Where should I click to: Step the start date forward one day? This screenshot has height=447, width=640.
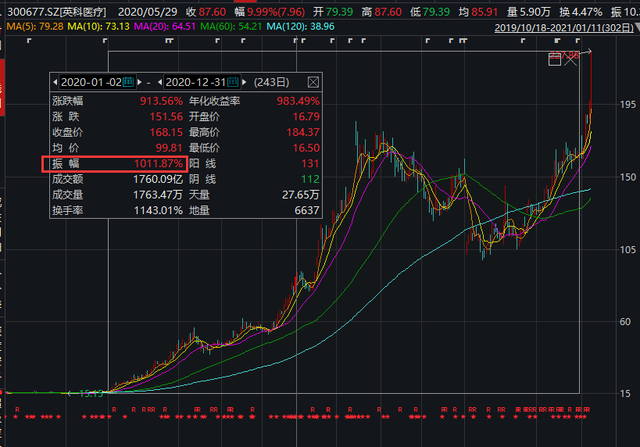coord(140,82)
